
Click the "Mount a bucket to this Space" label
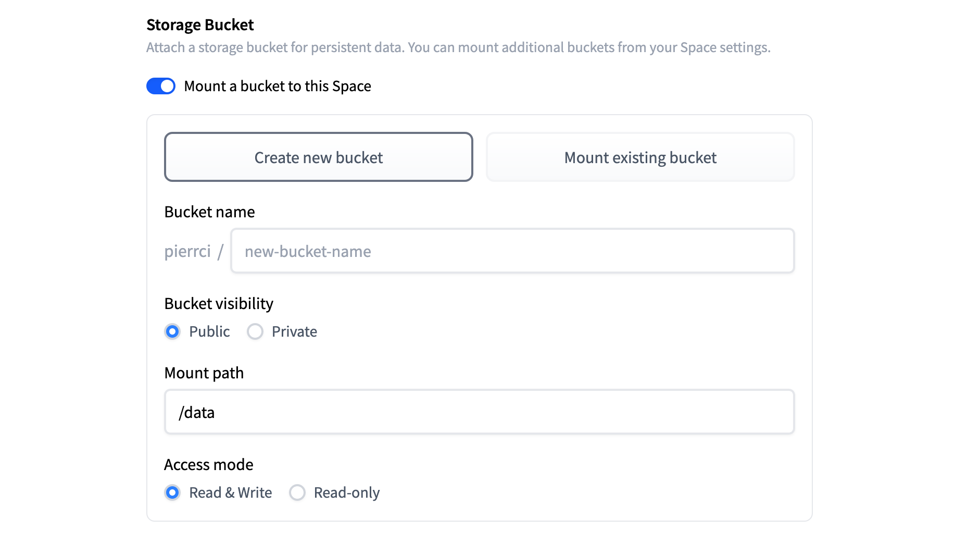pos(277,86)
